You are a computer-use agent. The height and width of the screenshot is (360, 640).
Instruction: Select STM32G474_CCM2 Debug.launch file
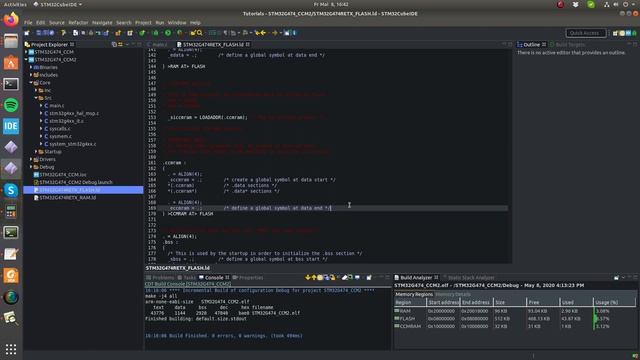click(x=76, y=182)
